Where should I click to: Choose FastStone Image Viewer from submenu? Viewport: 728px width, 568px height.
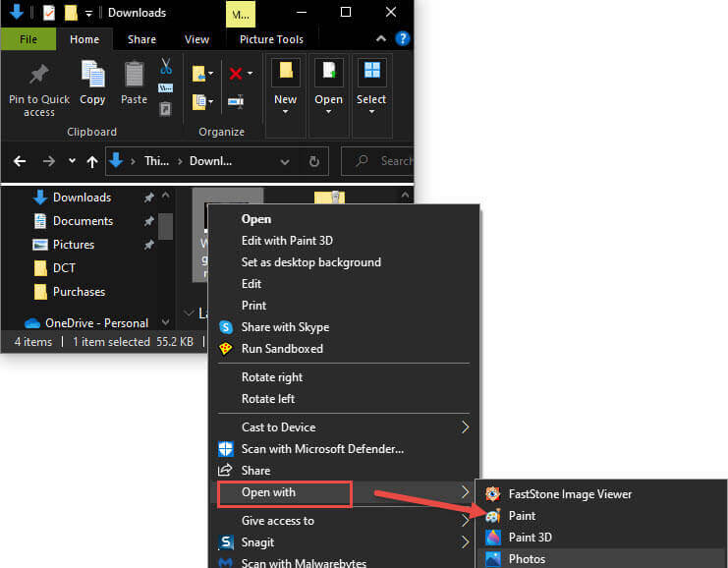601,494
